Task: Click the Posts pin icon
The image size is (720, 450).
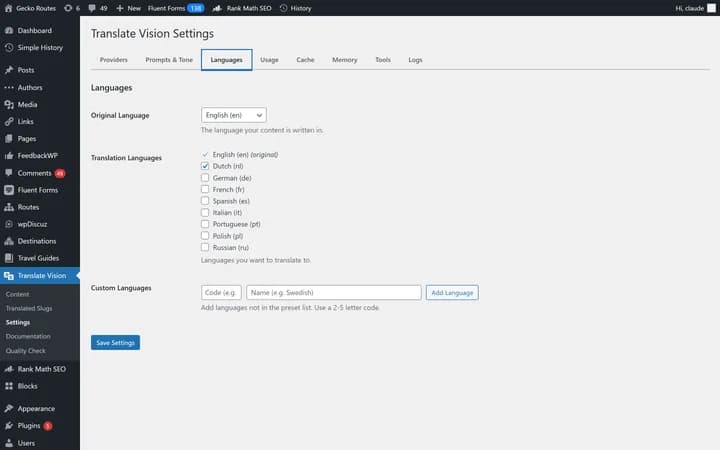Action: tap(9, 70)
